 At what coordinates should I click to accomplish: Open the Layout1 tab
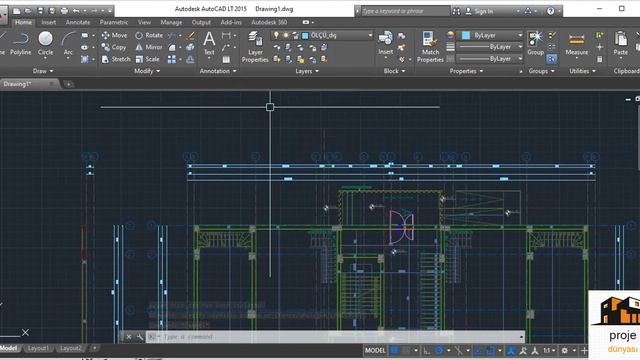(38, 348)
